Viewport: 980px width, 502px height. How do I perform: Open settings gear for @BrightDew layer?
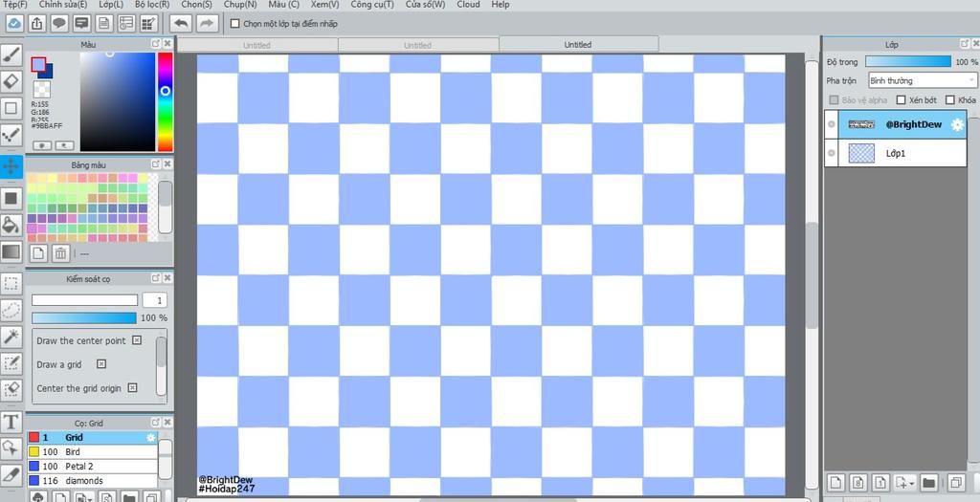[x=957, y=125]
